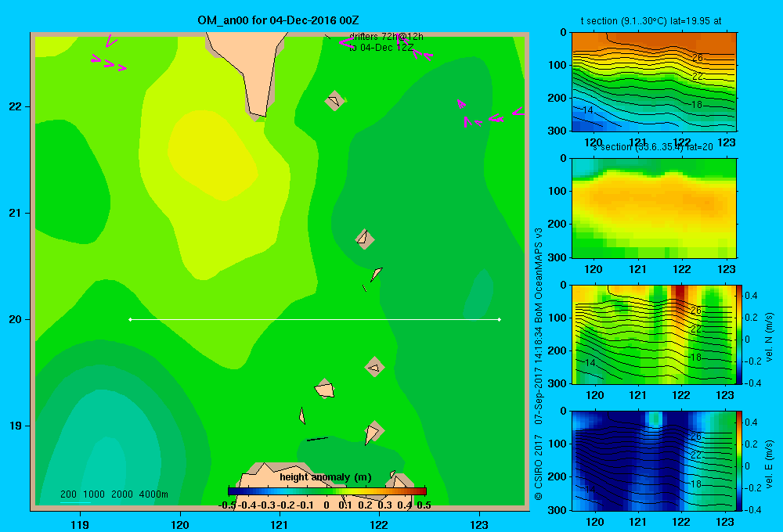Click the 't section (9.1..30°C) lat=19.95' title
This screenshot has width=783, height=532.
pos(651,21)
